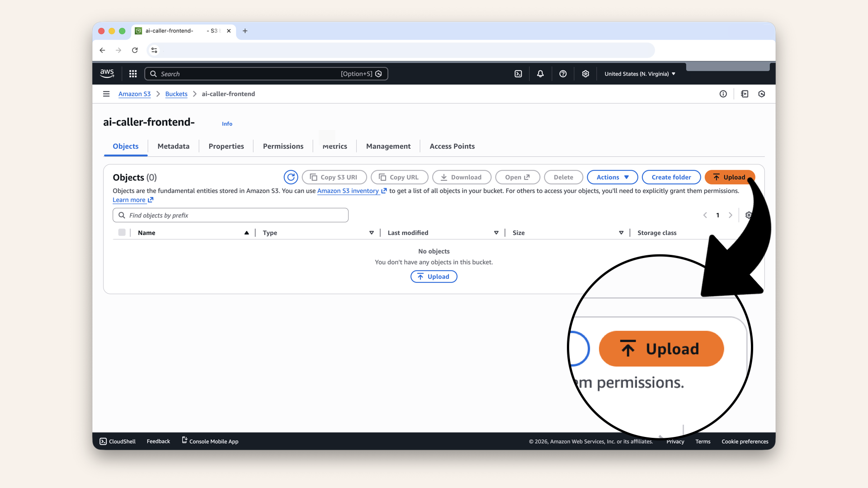
Task: Refresh the objects list
Action: click(x=291, y=177)
